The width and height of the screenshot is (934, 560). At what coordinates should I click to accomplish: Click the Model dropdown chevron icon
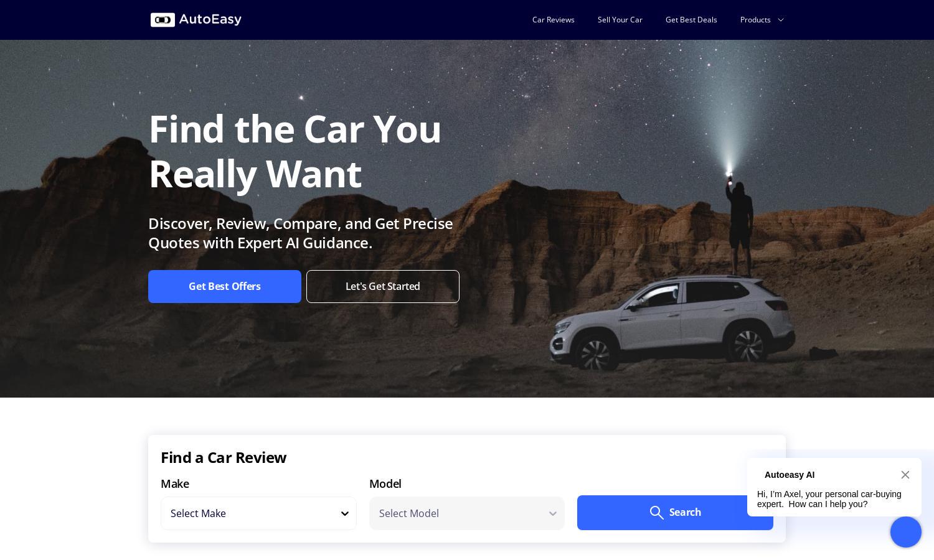point(552,513)
